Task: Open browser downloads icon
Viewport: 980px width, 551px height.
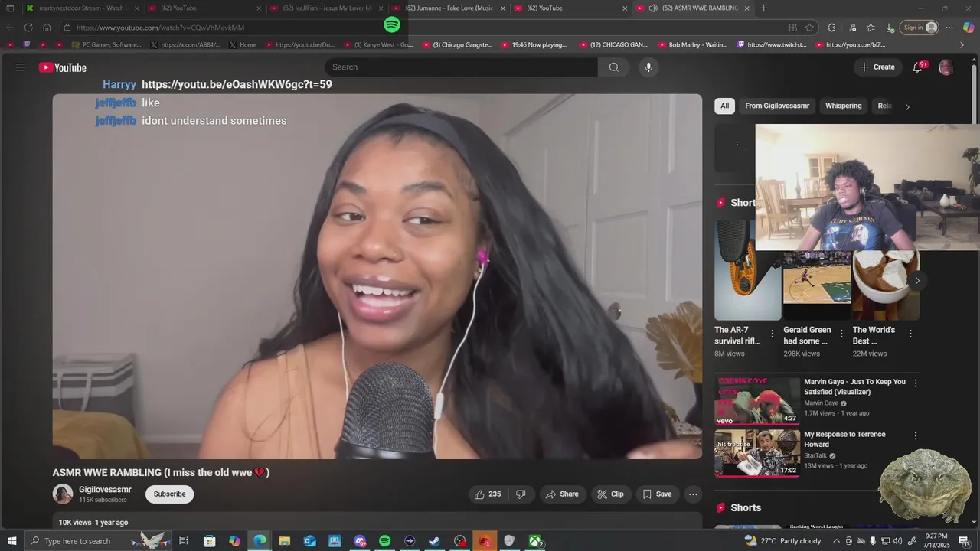Action: tap(890, 28)
